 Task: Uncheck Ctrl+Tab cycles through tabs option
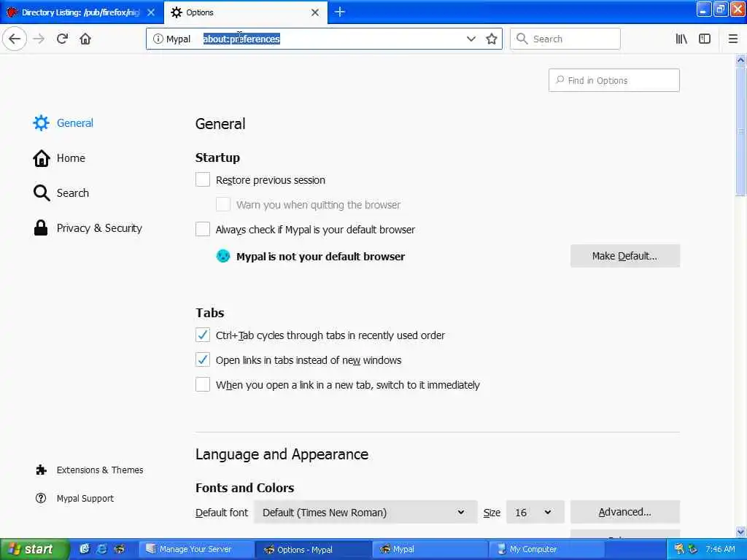click(203, 335)
